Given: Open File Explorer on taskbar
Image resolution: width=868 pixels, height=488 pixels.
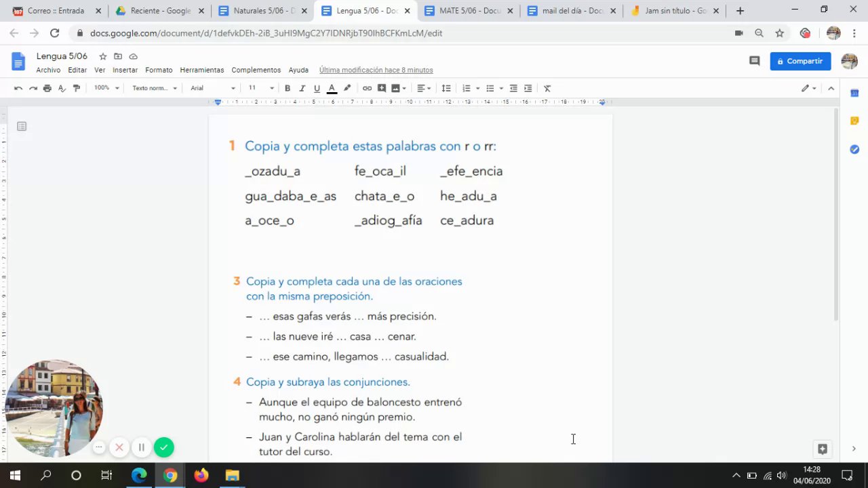Looking at the screenshot, I should [232, 475].
